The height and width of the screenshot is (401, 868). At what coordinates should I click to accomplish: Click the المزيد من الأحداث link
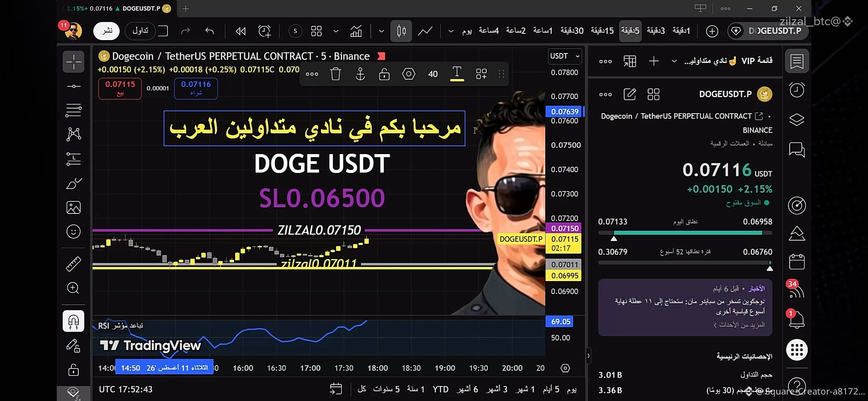coord(739,325)
